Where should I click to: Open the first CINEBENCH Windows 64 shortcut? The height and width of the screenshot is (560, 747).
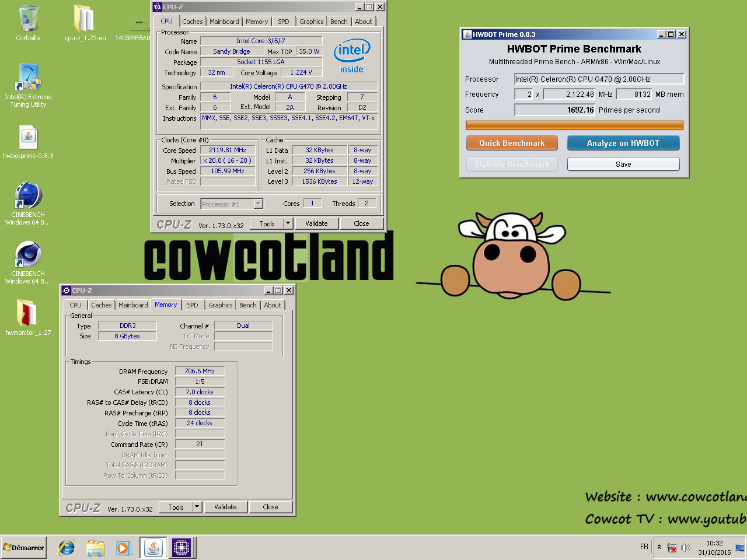coord(28,203)
